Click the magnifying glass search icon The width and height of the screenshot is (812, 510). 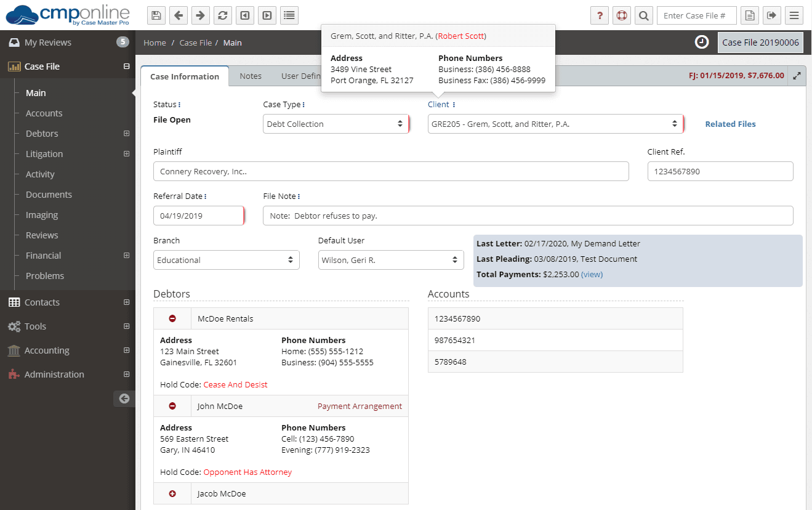point(643,15)
